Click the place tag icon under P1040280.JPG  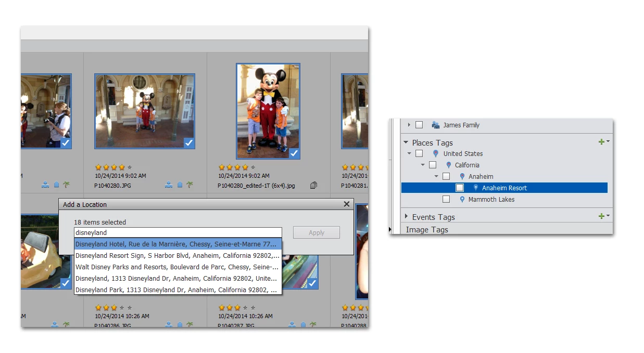[x=180, y=185]
